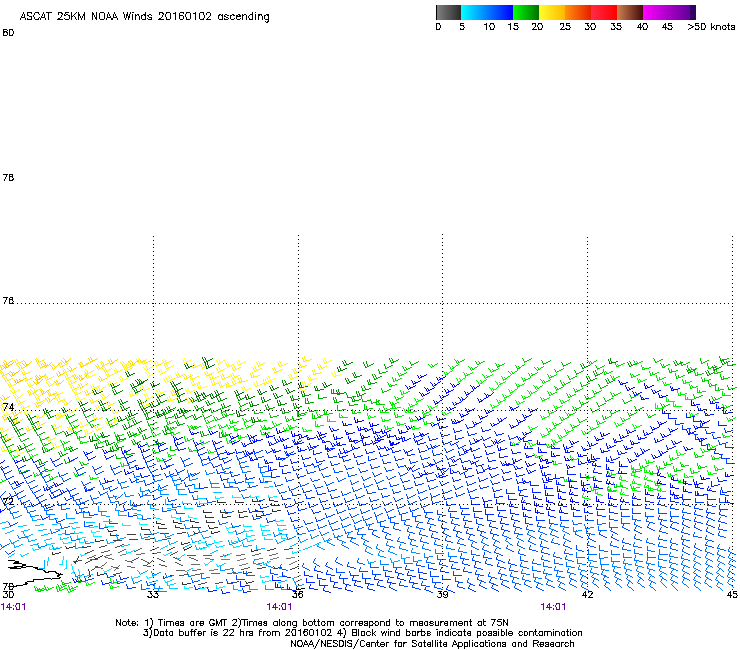This screenshot has height=650, width=740.
Task: Click the ASCAT 25KM NOAA Winds title
Action: click(x=144, y=17)
